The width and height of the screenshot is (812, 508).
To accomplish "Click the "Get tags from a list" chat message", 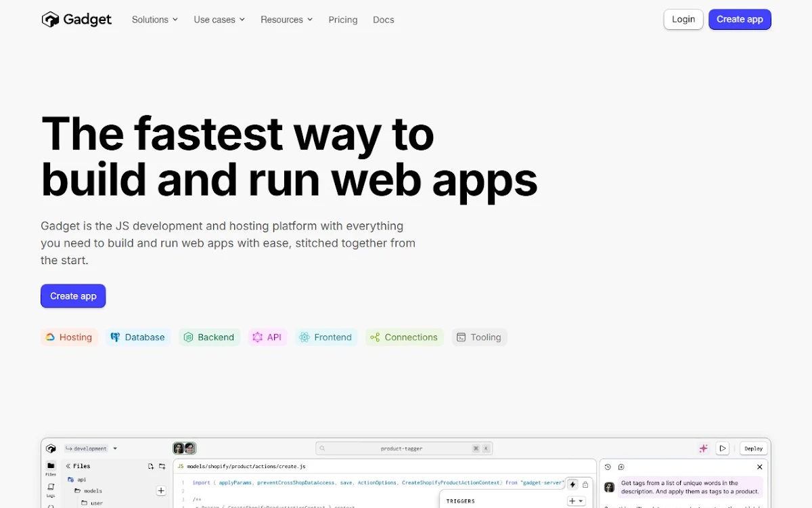I will tap(690, 487).
